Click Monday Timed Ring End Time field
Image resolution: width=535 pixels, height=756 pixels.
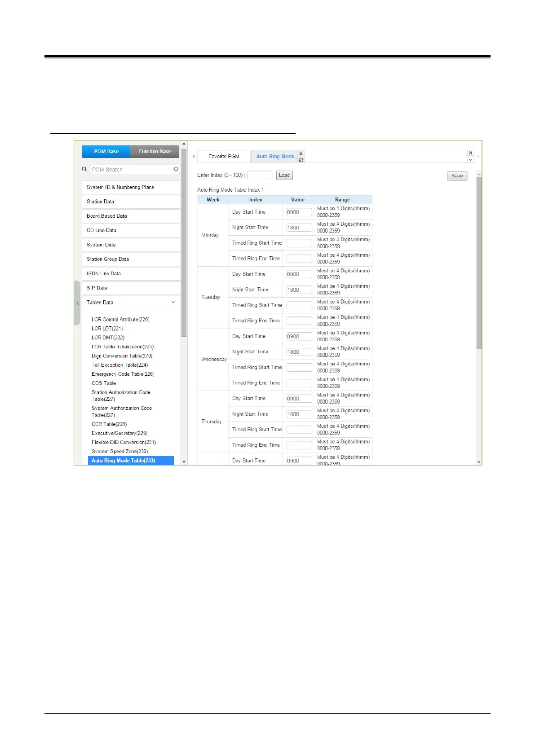pyautogui.click(x=299, y=259)
